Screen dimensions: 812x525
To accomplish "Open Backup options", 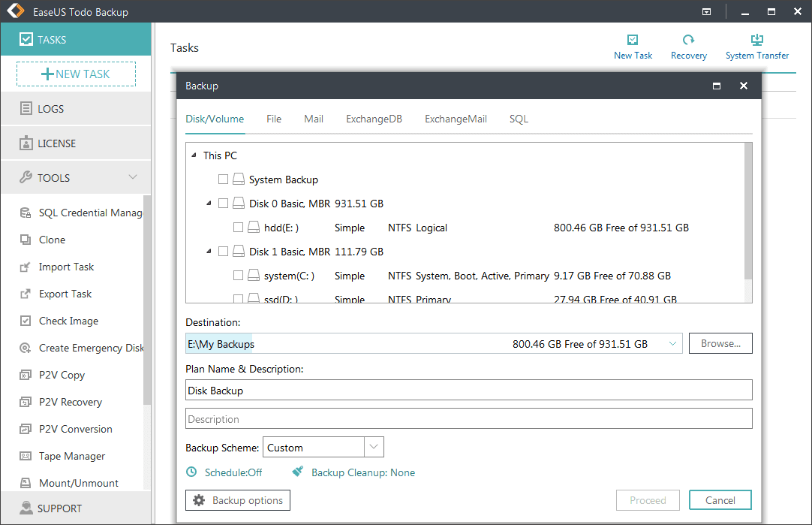I will click(237, 499).
